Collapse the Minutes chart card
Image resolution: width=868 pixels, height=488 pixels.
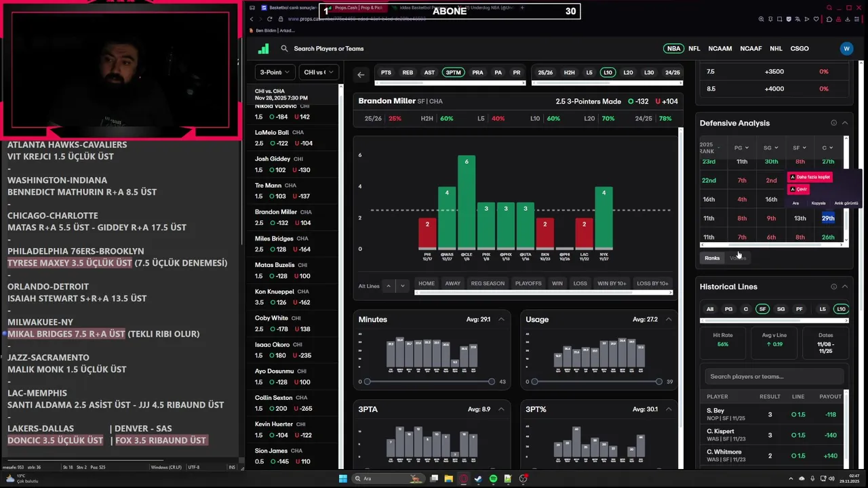(x=501, y=319)
